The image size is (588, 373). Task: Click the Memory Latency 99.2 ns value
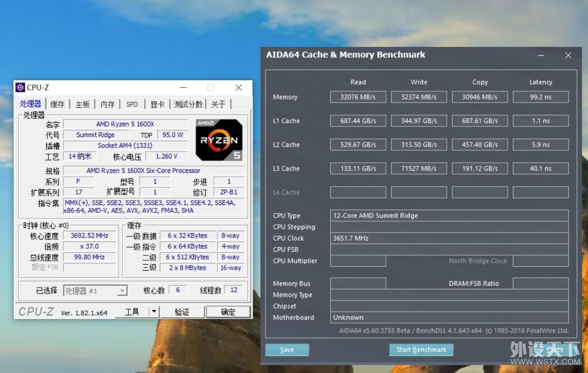pos(541,97)
